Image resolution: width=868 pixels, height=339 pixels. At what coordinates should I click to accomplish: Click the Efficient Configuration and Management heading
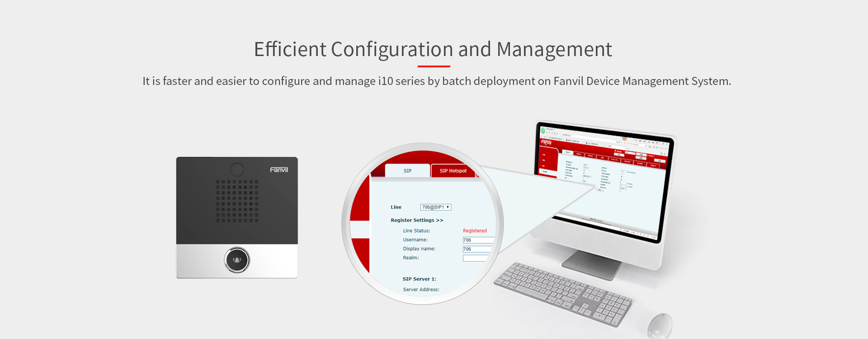(433, 49)
